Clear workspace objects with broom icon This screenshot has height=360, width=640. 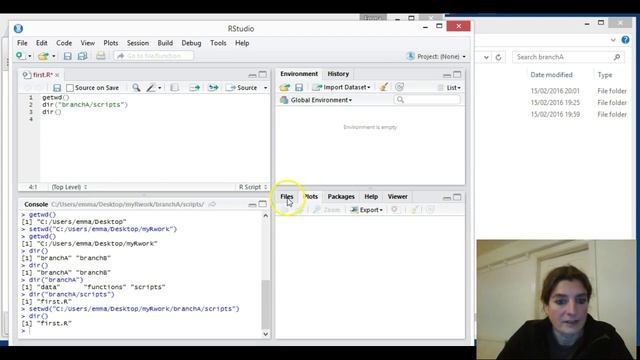point(384,87)
